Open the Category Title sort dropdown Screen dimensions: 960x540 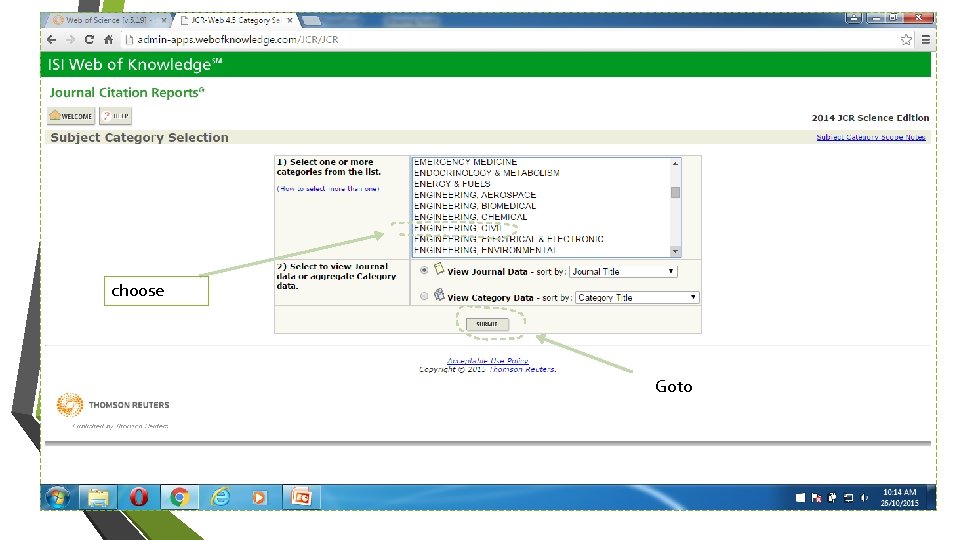(x=637, y=298)
